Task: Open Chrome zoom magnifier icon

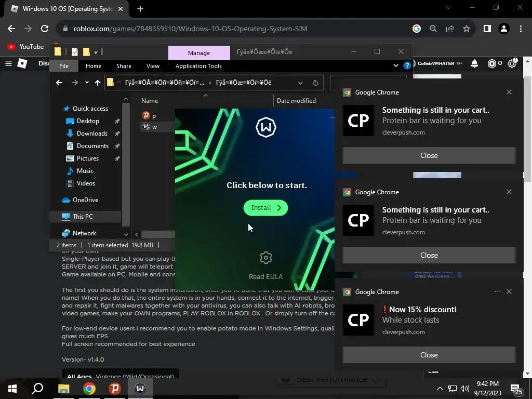Action: (433, 29)
